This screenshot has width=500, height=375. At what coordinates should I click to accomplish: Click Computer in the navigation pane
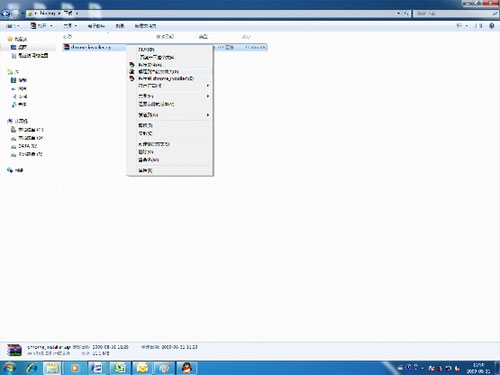tap(17, 121)
